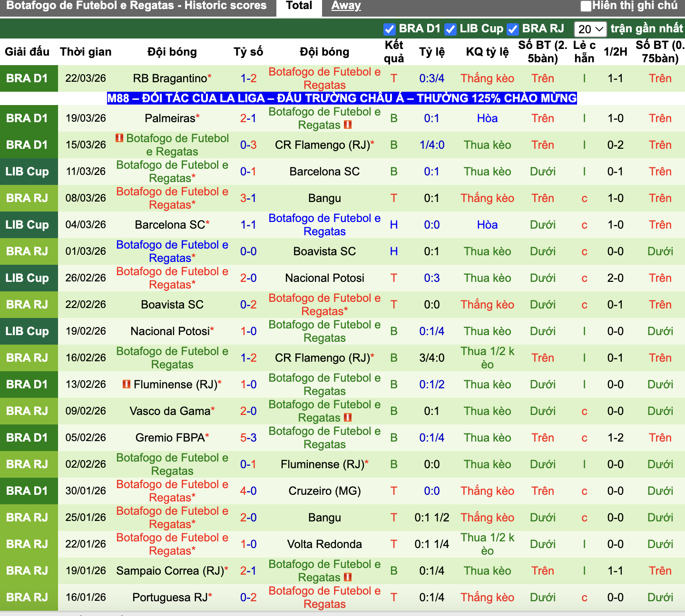Screen dimensions: 685x616
Task: Click the Giải đấu column header
Action: (x=27, y=52)
